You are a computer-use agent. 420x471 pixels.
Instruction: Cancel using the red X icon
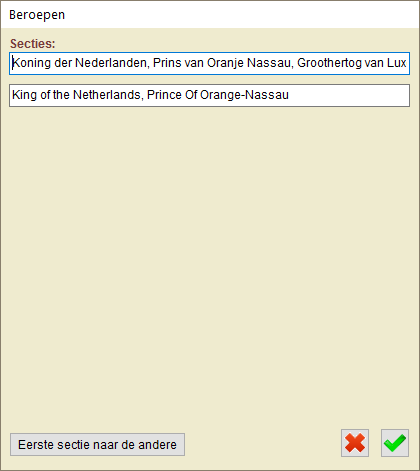(355, 443)
